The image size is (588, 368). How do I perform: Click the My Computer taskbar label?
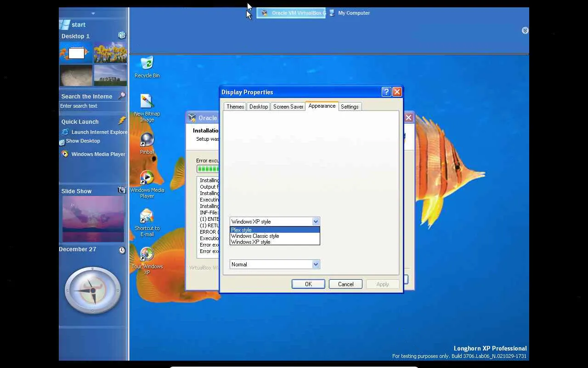(x=354, y=13)
